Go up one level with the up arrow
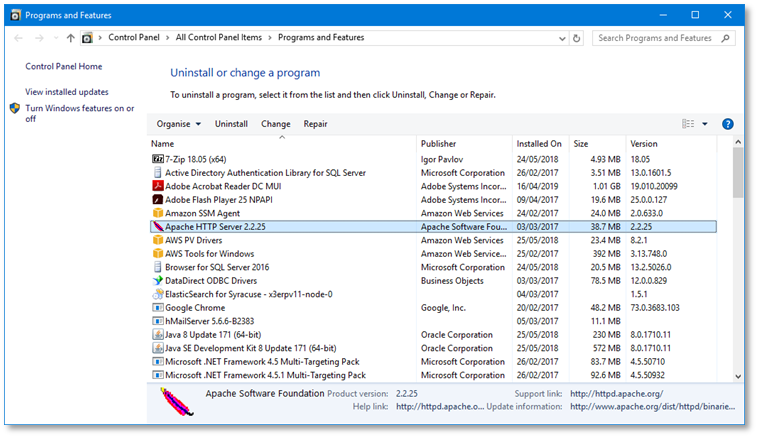 (x=70, y=38)
